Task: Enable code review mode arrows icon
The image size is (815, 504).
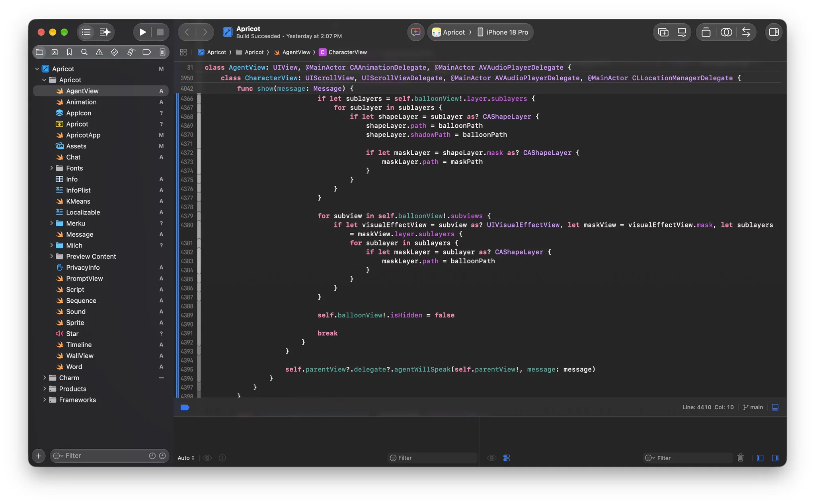Action: tap(746, 32)
